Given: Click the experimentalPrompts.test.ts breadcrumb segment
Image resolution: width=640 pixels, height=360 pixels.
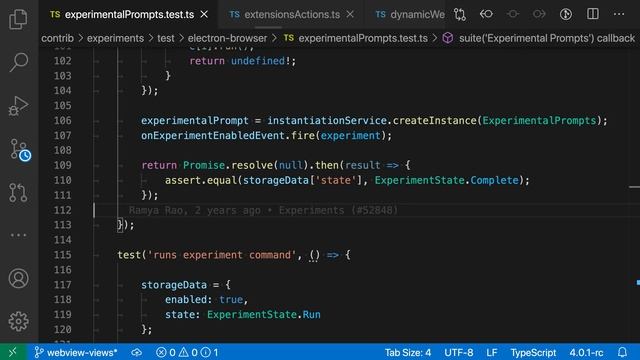Looking at the screenshot, I should [x=356, y=38].
